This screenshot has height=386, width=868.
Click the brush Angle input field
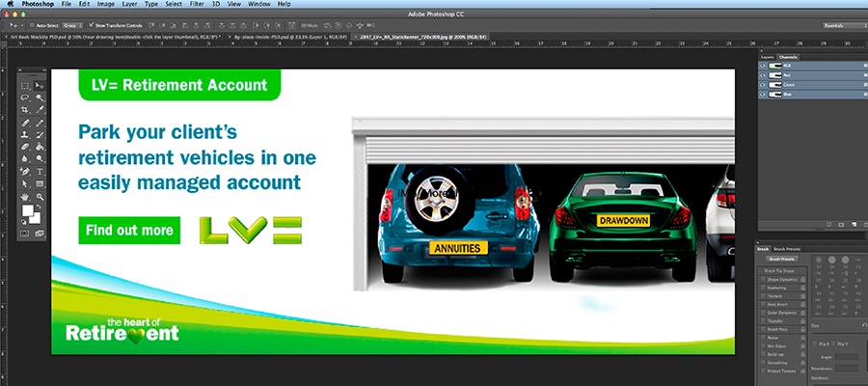[847, 357]
